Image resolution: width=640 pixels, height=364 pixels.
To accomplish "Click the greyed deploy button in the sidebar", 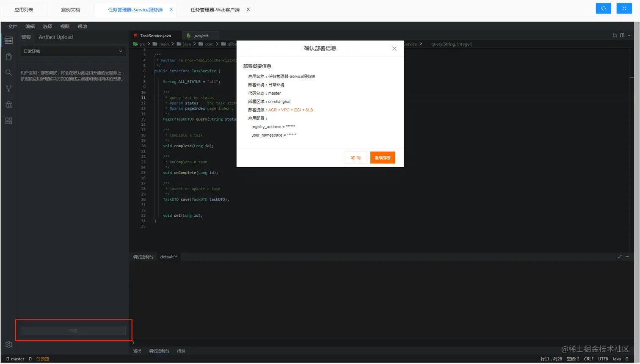I will coord(73,331).
